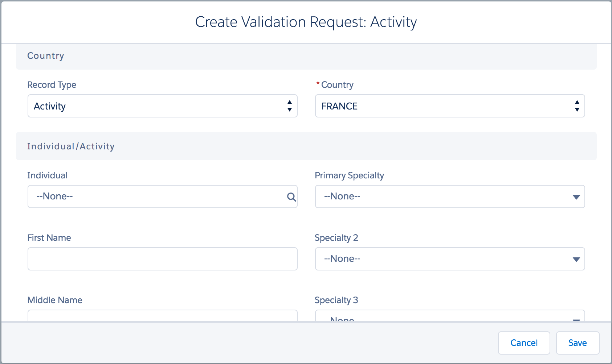
Task: Click the Country select up-down arrows icon
Action: pos(577,106)
